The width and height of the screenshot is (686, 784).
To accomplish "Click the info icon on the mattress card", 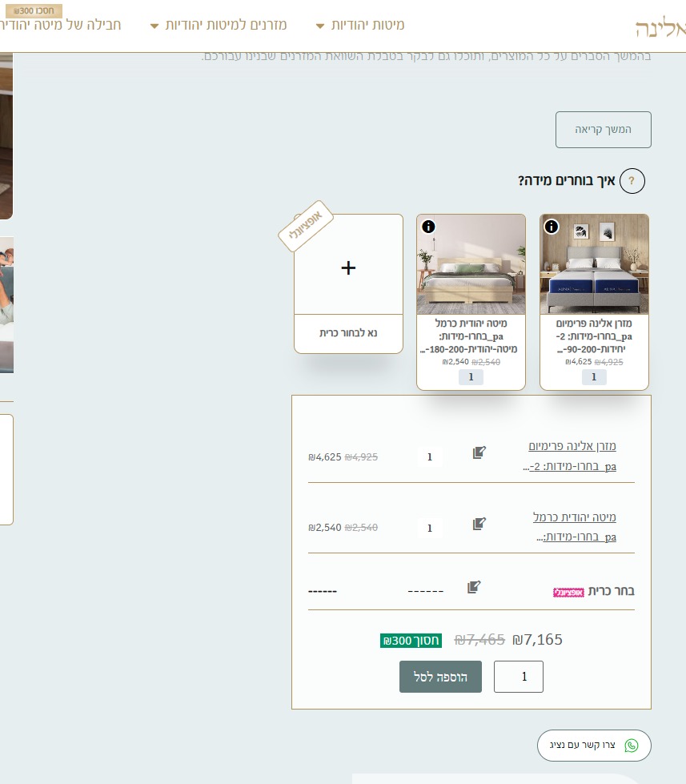I will click(552, 227).
